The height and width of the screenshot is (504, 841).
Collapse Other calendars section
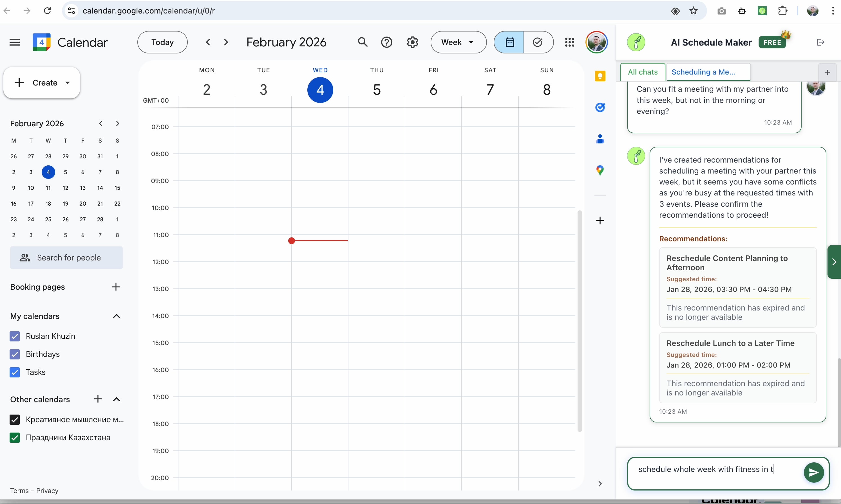coord(117,399)
